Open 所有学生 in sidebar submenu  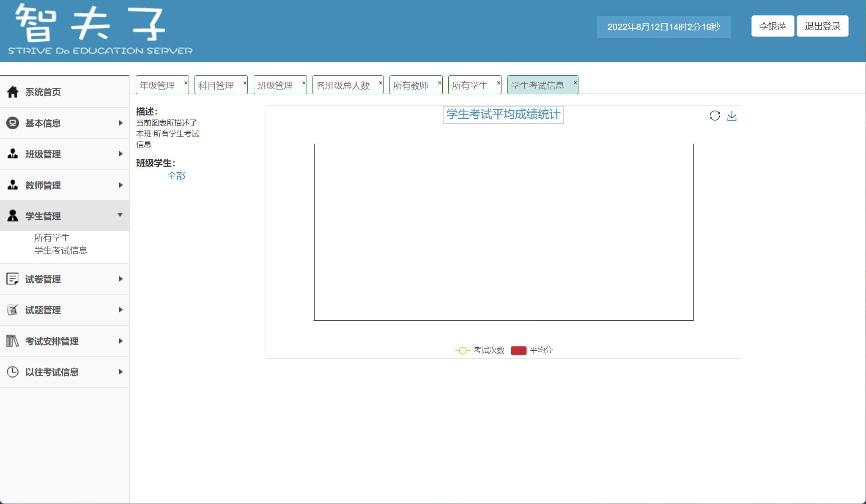[52, 237]
